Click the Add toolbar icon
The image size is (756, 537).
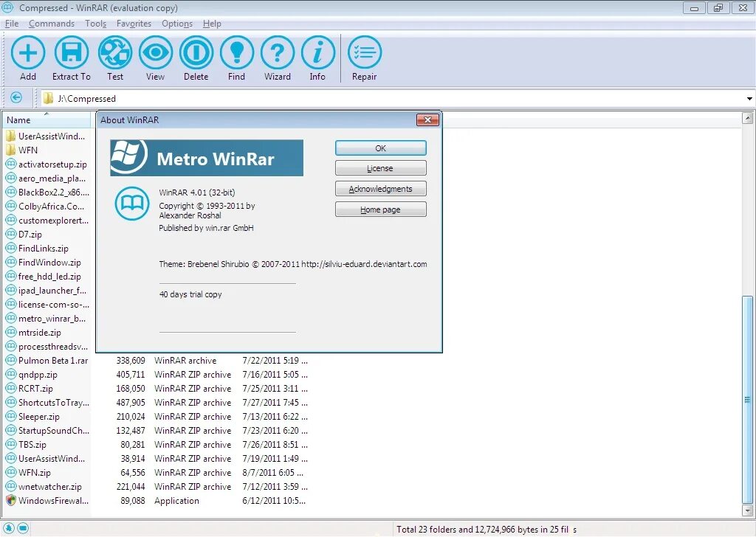(x=28, y=52)
